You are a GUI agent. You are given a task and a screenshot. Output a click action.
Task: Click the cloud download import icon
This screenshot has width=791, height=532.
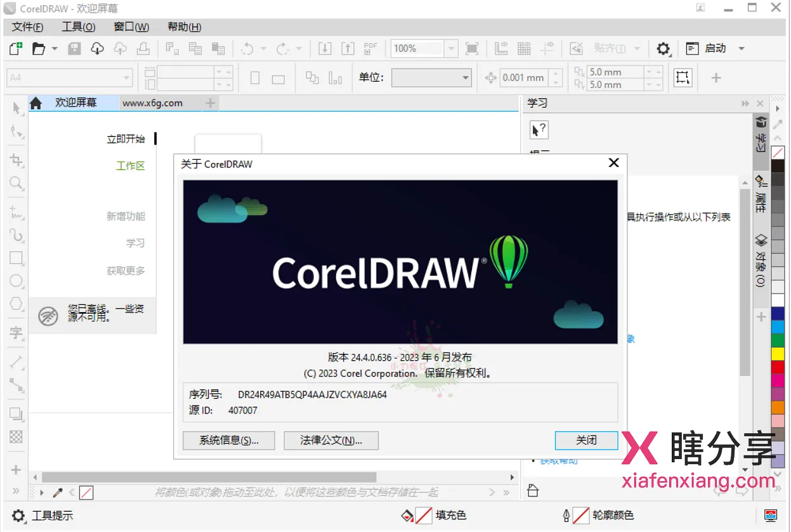tap(97, 48)
